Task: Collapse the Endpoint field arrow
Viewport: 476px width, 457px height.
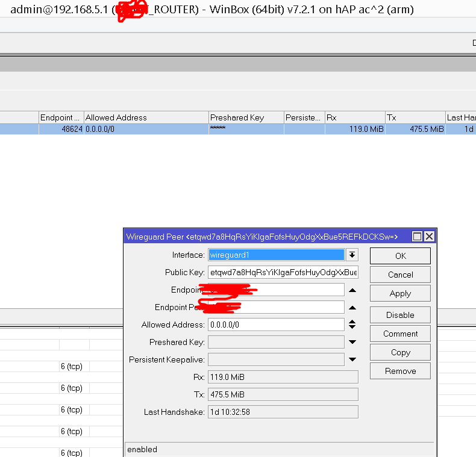Action: click(352, 290)
